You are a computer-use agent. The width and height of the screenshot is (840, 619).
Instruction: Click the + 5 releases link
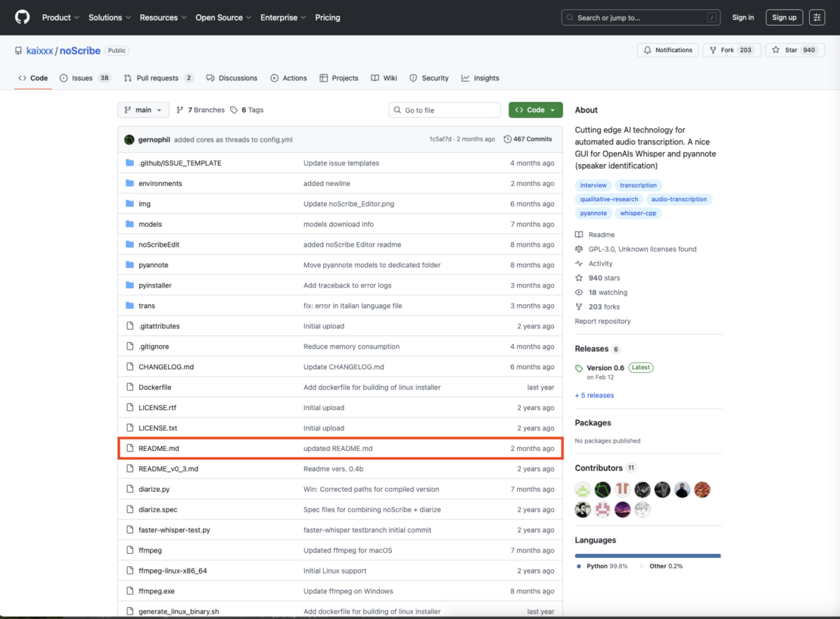coord(594,395)
